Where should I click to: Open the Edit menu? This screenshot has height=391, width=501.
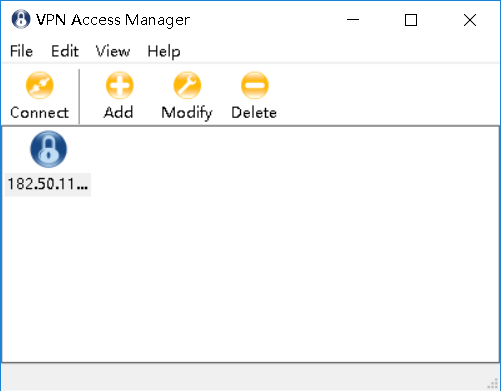pyautogui.click(x=65, y=51)
